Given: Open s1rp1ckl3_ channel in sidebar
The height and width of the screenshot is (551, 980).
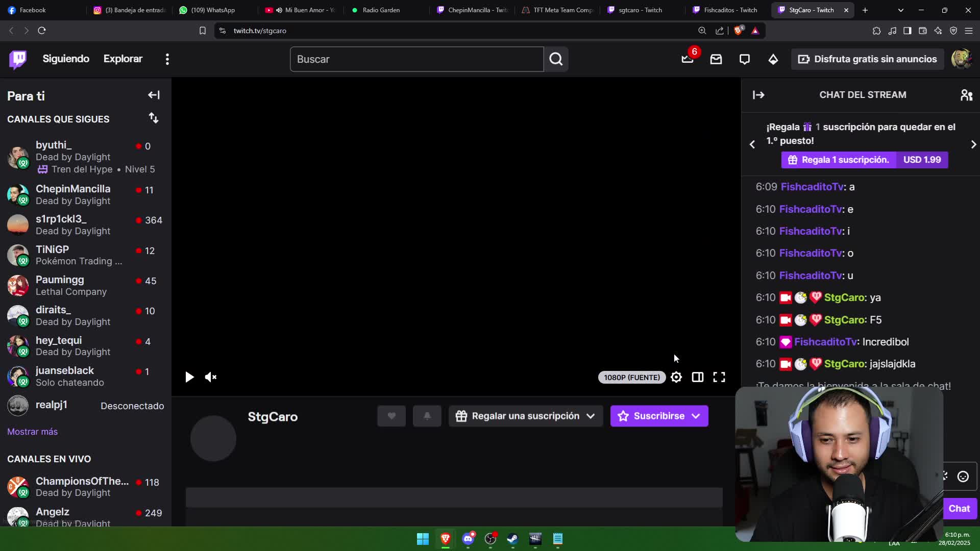Looking at the screenshot, I should [x=86, y=225].
